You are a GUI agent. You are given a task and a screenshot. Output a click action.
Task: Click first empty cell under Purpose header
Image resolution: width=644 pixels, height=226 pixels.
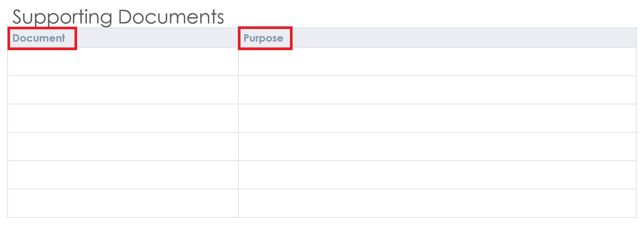tap(437, 62)
